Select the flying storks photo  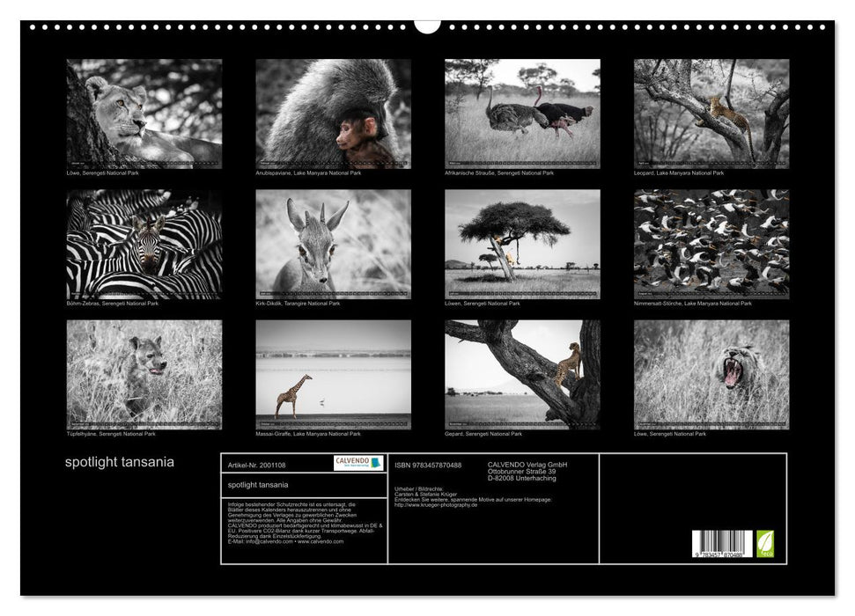tap(711, 244)
